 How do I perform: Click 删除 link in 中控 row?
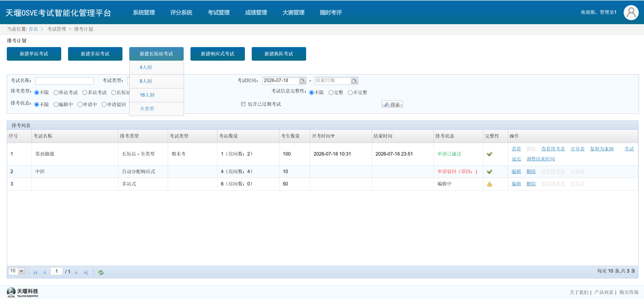click(x=531, y=172)
